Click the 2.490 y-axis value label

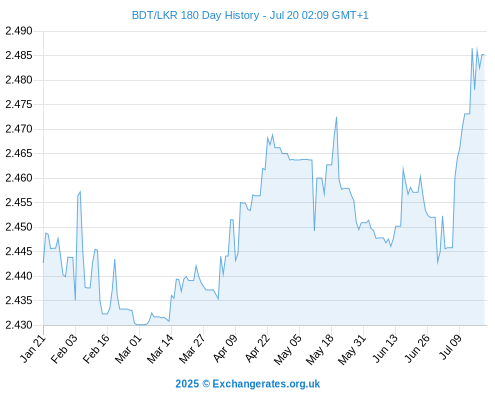(x=19, y=31)
